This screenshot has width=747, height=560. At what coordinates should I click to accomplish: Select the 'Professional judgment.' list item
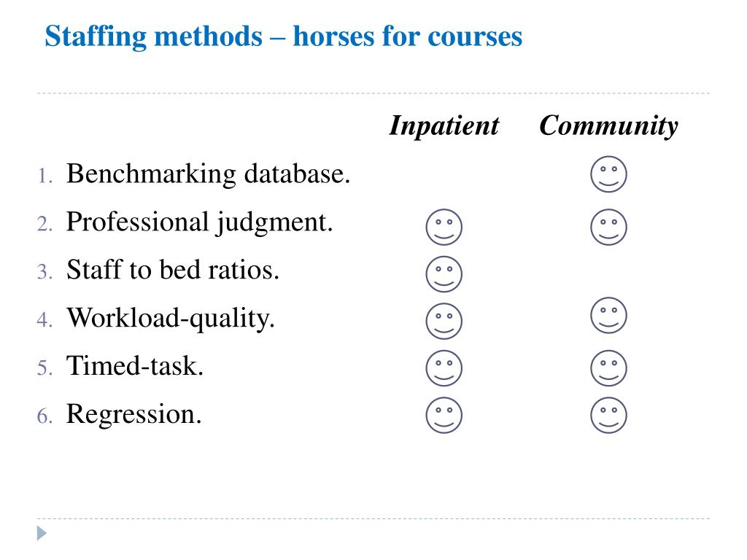[x=199, y=222]
